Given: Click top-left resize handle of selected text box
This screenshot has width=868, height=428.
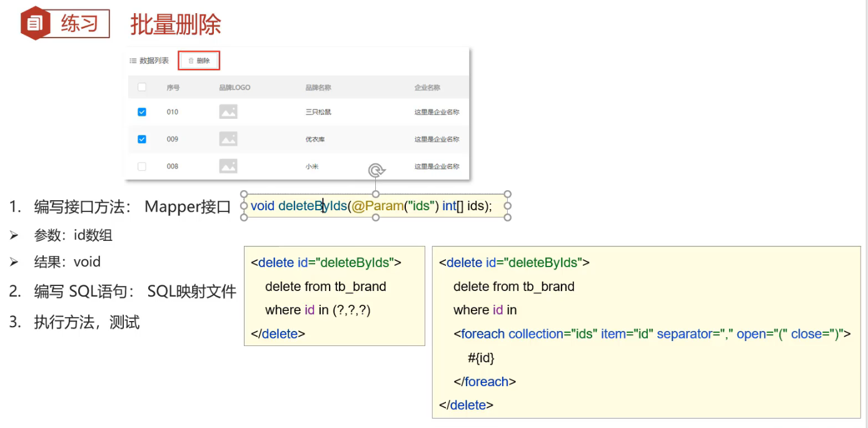Looking at the screenshot, I should [244, 194].
